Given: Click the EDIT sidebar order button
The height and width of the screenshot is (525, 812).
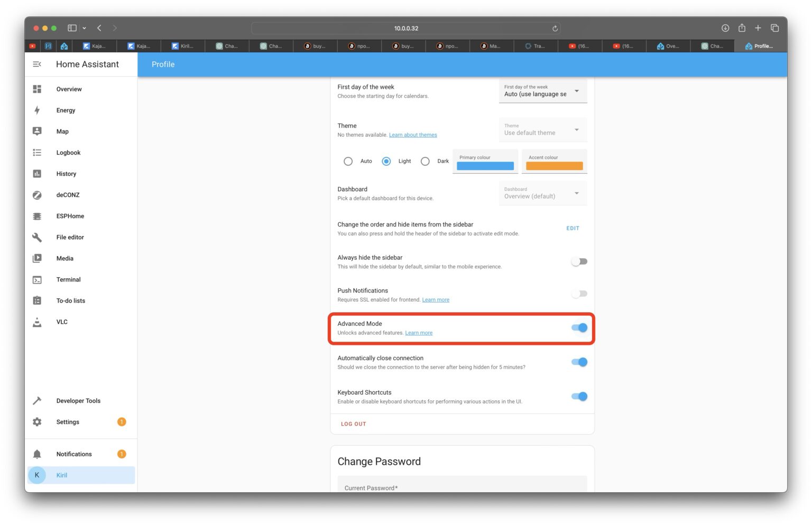Looking at the screenshot, I should click(573, 229).
